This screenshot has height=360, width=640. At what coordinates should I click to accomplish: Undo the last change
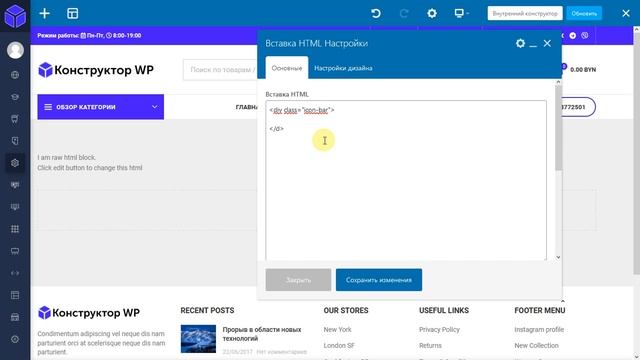(x=376, y=13)
